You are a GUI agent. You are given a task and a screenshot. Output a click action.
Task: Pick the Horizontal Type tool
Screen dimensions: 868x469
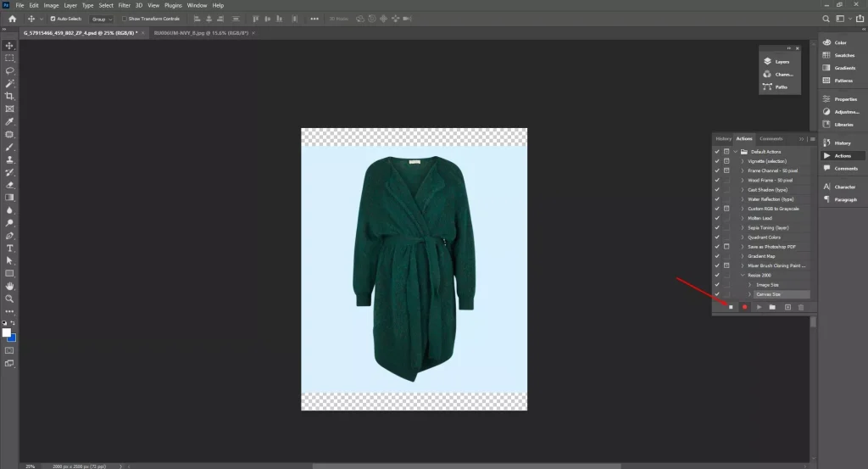(x=10, y=248)
